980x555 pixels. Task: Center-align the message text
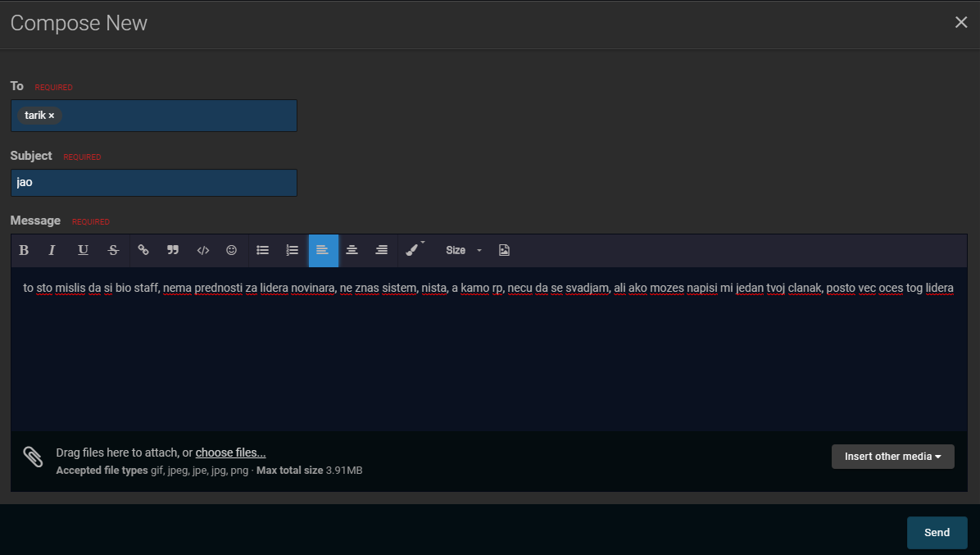[x=352, y=251]
